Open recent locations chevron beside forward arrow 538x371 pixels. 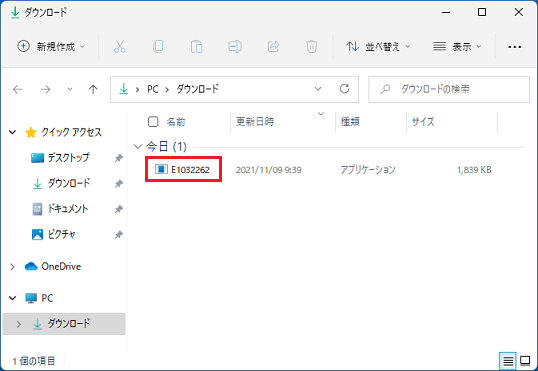[x=70, y=89]
